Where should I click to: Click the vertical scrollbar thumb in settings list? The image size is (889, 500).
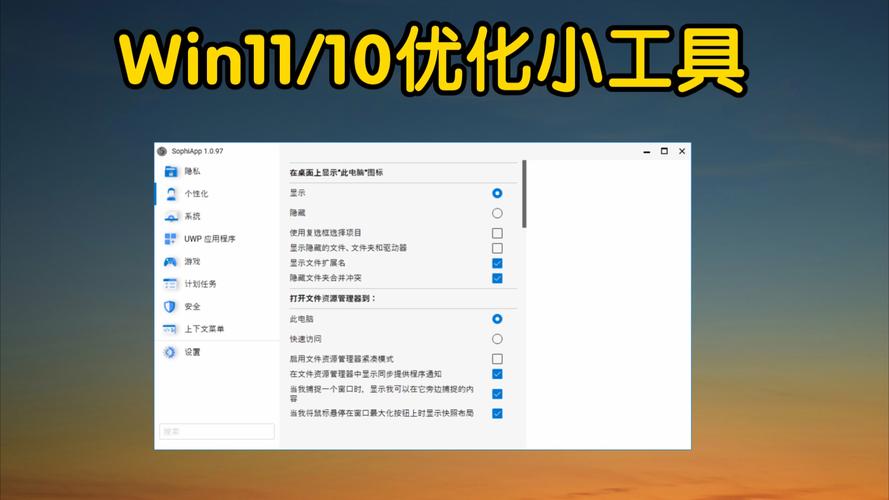[x=524, y=194]
